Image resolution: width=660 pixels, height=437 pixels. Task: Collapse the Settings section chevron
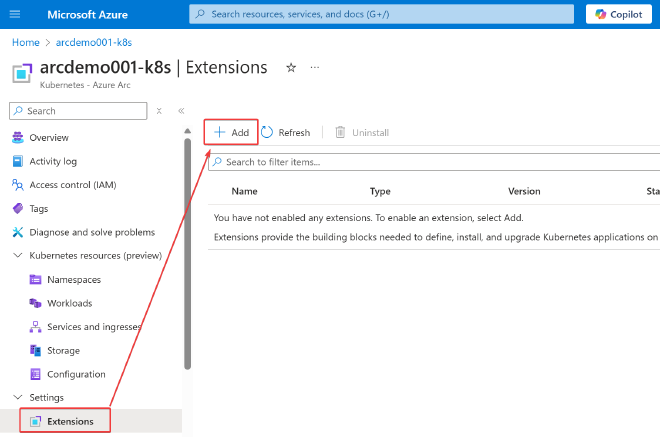pos(18,397)
